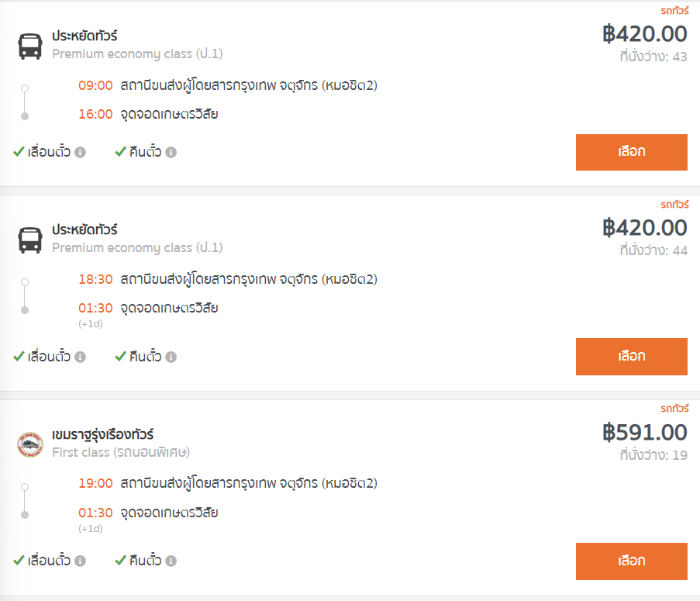Image resolution: width=700 pixels, height=601 pixels.
Task: Select the 09:00 ฿420.00 trip with เลือก
Action: pyautogui.click(x=631, y=152)
